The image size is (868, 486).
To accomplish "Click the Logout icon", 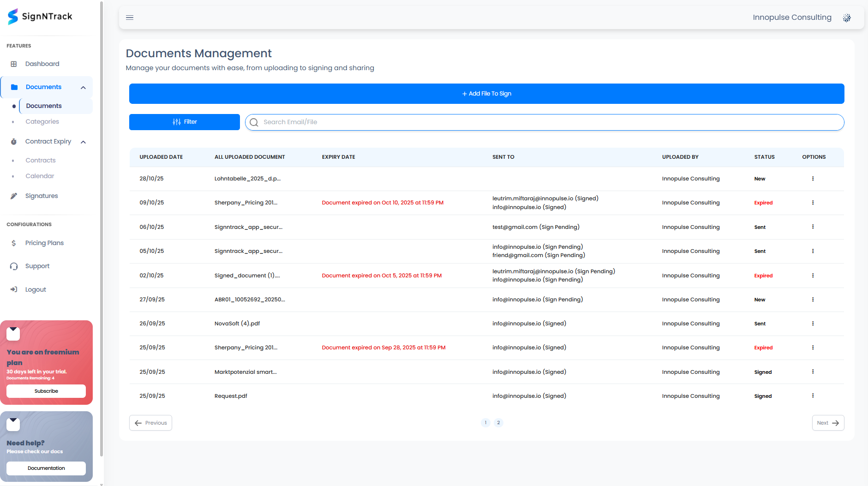I will click(x=14, y=289).
